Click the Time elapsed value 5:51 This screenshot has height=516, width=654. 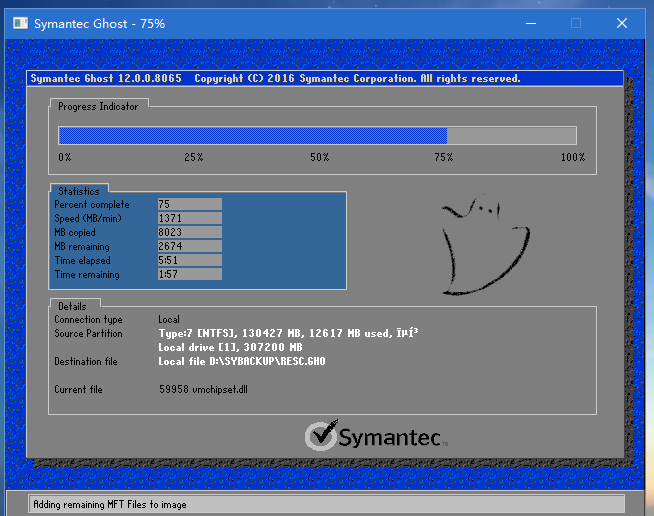[x=190, y=260]
